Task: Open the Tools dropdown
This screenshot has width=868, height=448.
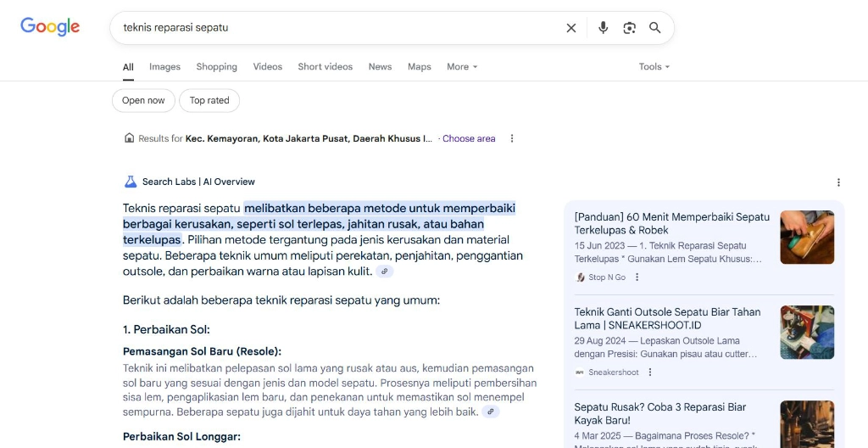Action: 654,67
